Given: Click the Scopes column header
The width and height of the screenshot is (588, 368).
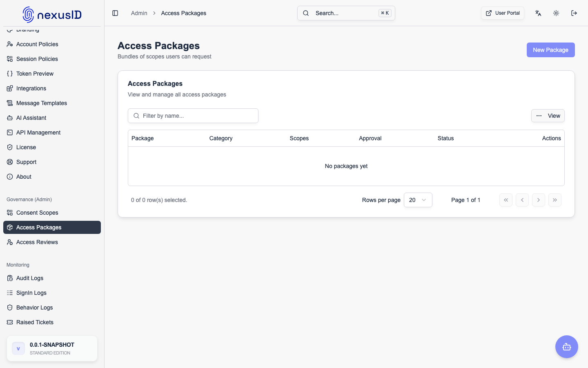Looking at the screenshot, I should point(299,138).
